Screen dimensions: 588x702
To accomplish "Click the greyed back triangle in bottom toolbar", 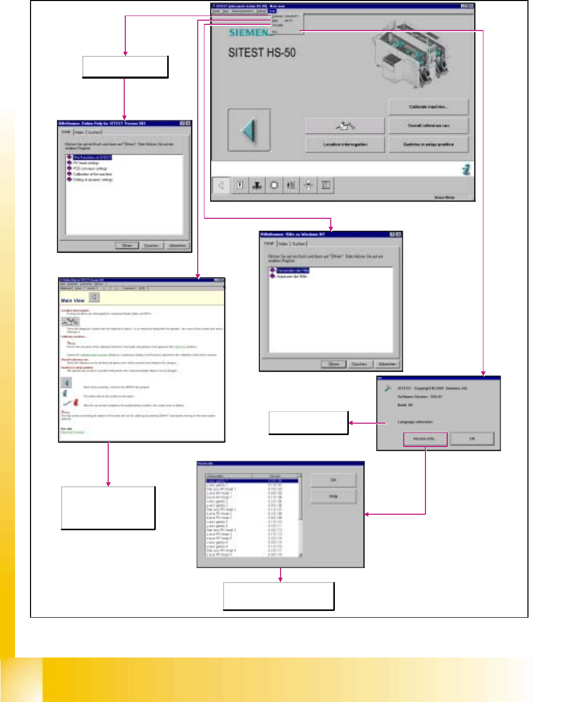I will pos(221,185).
